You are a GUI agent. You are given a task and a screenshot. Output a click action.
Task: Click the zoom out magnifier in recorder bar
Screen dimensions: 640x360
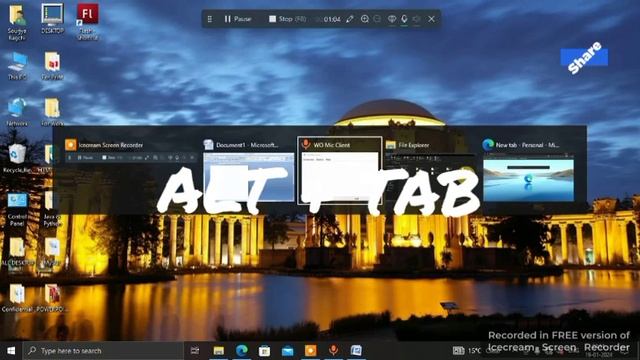(378, 19)
